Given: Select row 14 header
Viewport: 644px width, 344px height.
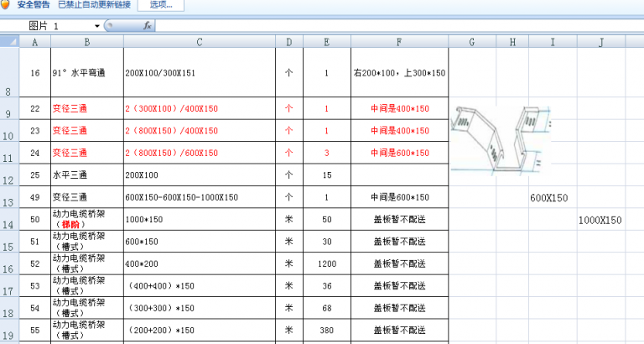Looking at the screenshot, I should (x=9, y=220).
